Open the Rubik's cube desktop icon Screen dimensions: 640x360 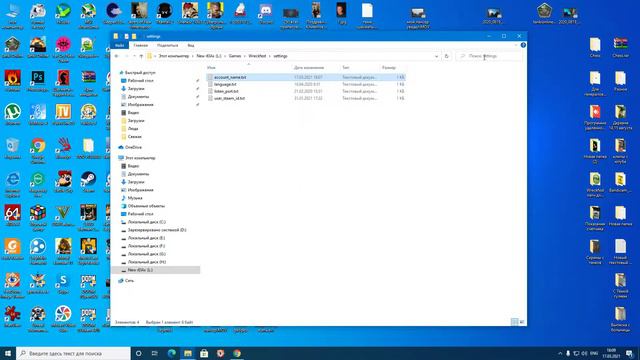pos(38,217)
